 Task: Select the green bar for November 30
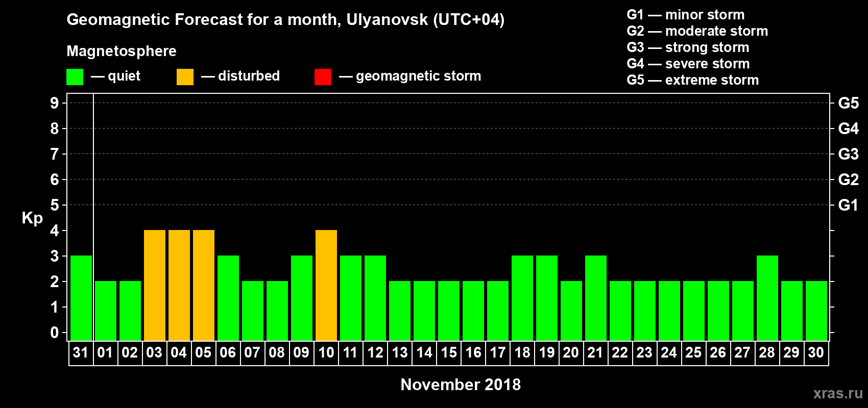coord(816,311)
